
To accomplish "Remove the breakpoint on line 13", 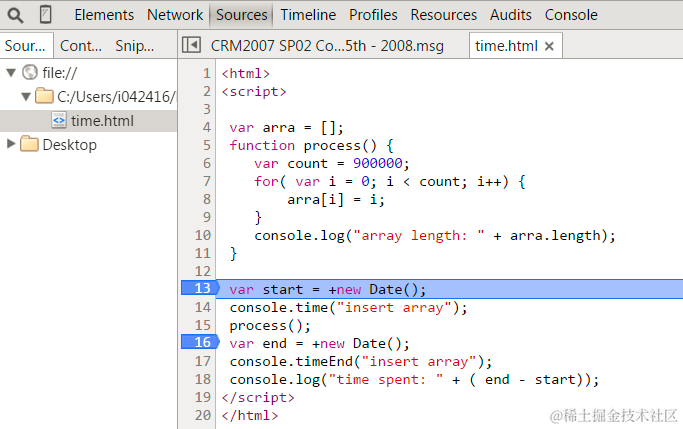I will click(200, 288).
